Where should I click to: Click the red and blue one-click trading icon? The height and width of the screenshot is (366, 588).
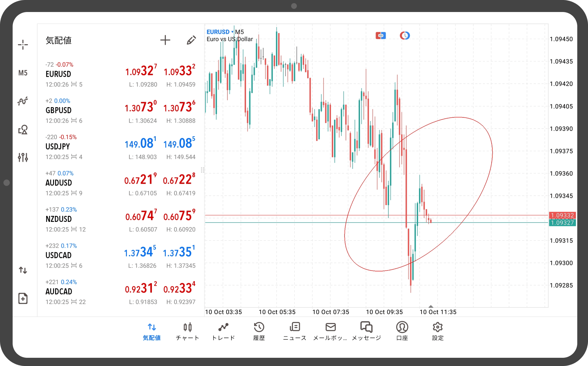pos(381,36)
